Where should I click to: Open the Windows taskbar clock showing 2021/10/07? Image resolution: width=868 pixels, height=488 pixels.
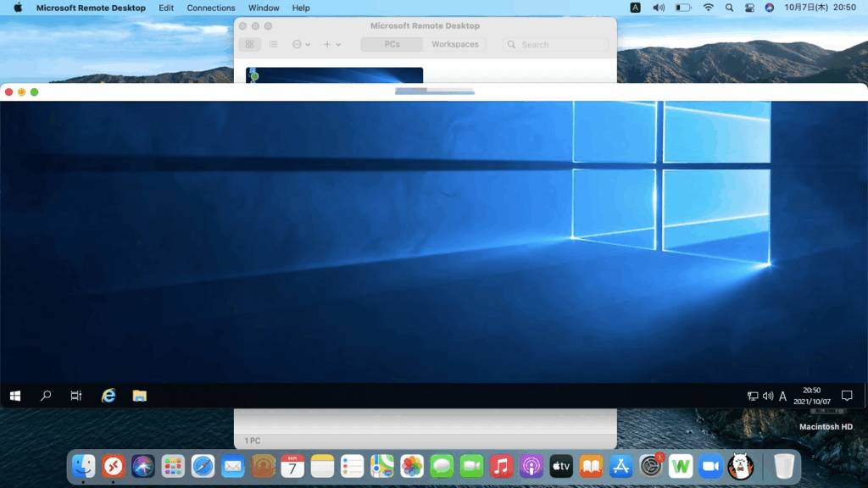tap(811, 396)
